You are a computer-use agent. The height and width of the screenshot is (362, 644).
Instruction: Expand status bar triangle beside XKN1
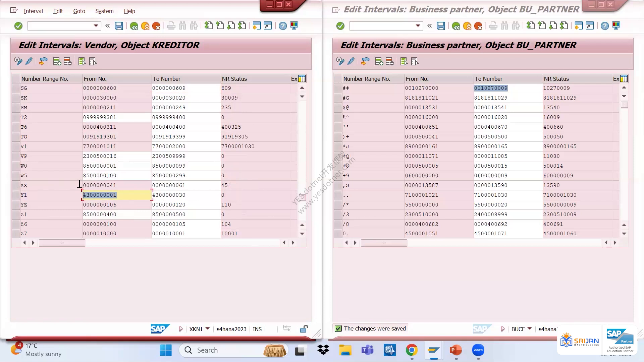point(181,329)
